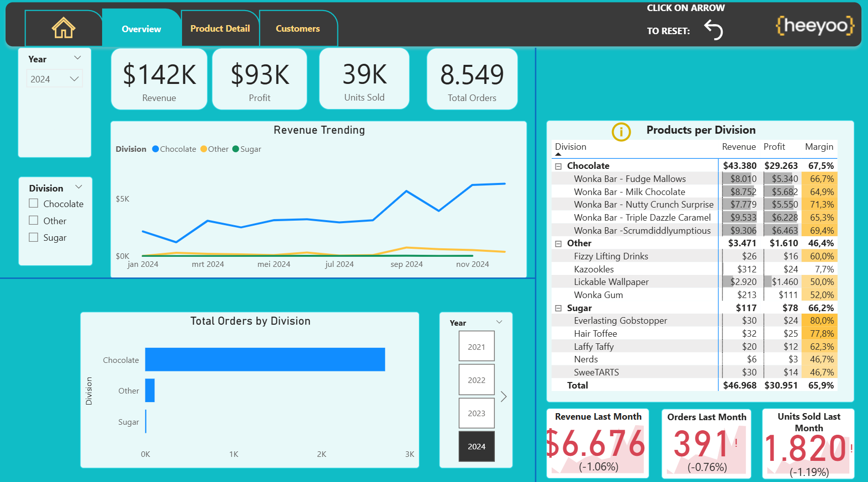Select the Everlasting Gobstopper row
This screenshot has height=482, width=868.
click(695, 321)
